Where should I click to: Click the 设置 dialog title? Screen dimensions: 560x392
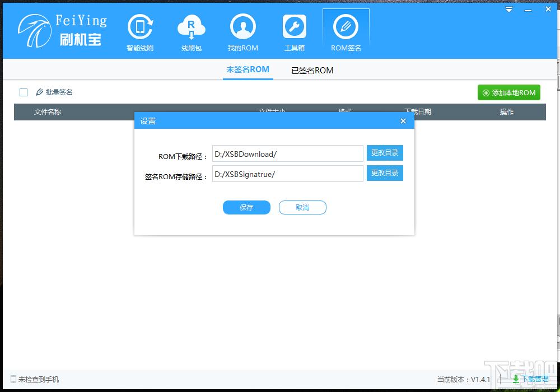click(148, 121)
